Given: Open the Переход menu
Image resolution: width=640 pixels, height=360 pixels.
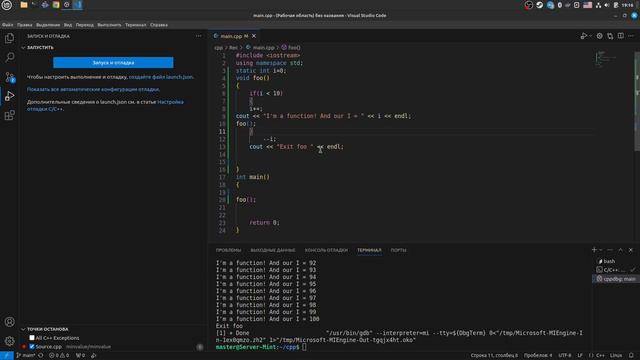Looking at the screenshot, I should [x=84, y=25].
